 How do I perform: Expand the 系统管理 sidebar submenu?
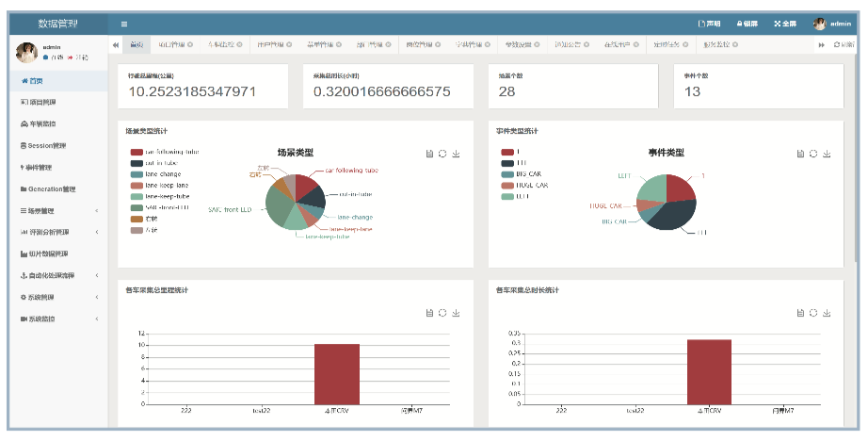[x=58, y=297]
